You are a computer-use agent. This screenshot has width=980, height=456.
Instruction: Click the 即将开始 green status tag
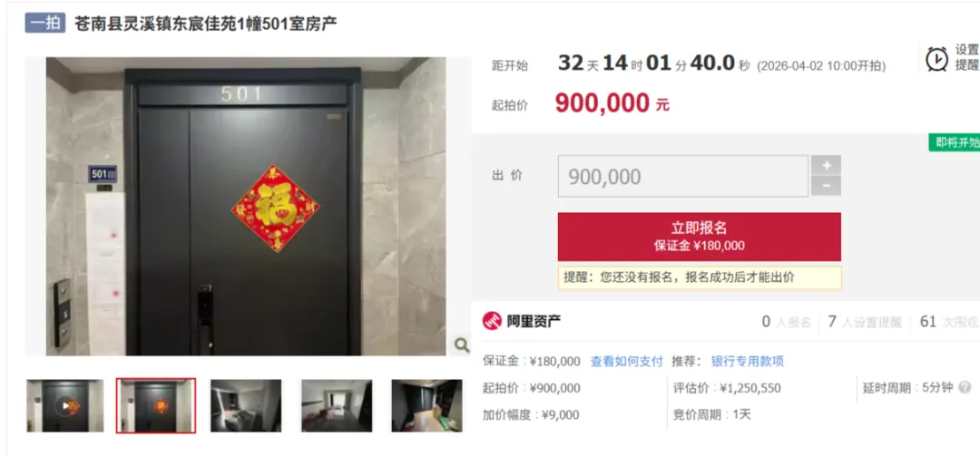[955, 141]
